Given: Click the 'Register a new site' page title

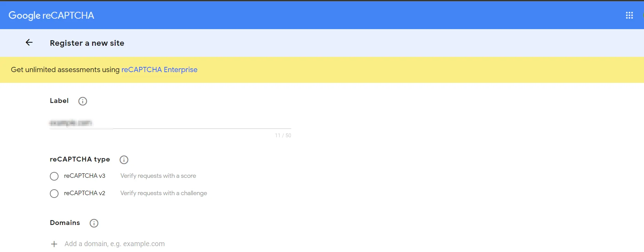Looking at the screenshot, I should pos(87,43).
